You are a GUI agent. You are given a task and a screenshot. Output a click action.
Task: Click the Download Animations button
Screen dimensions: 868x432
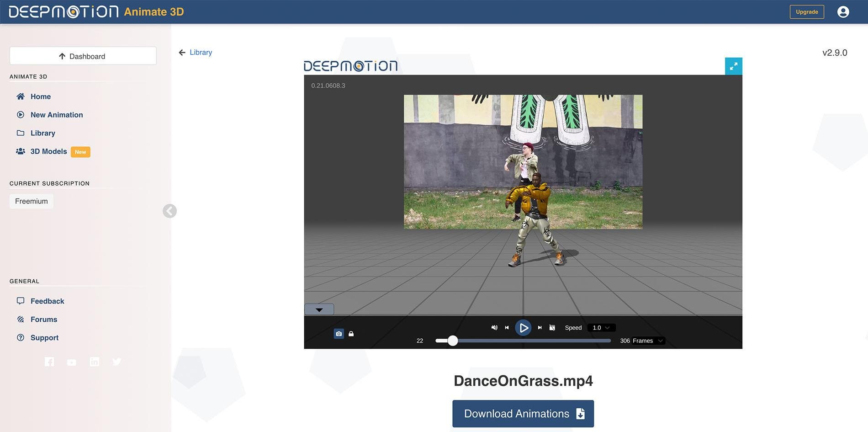[523, 414]
